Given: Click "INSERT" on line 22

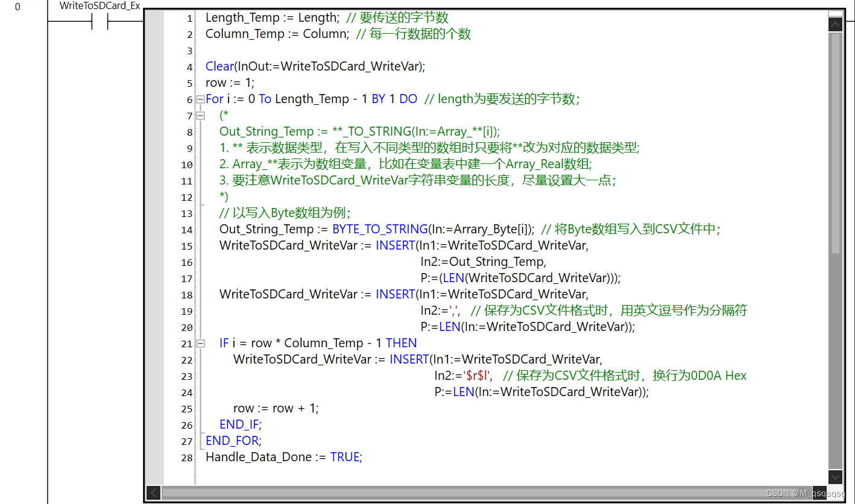Looking at the screenshot, I should point(409,360).
